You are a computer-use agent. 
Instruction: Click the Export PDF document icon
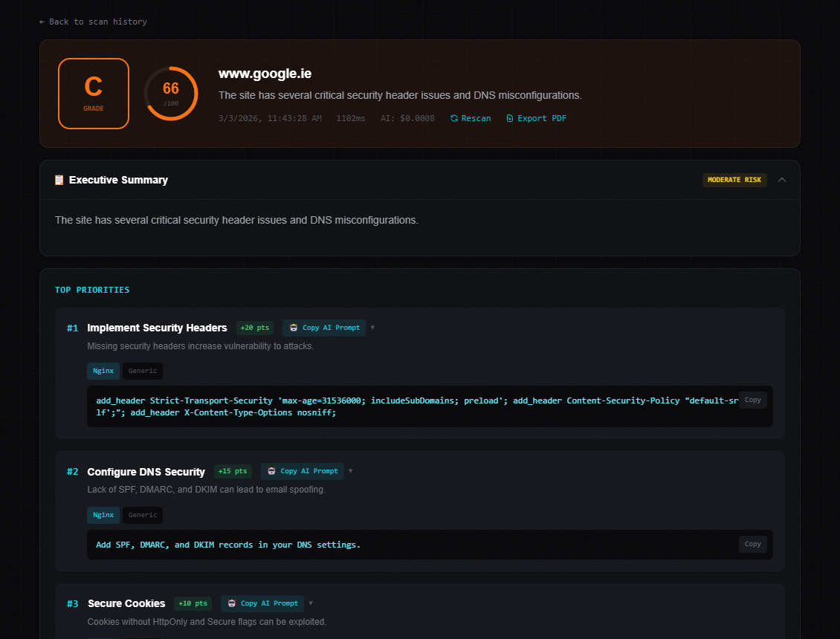tap(509, 118)
